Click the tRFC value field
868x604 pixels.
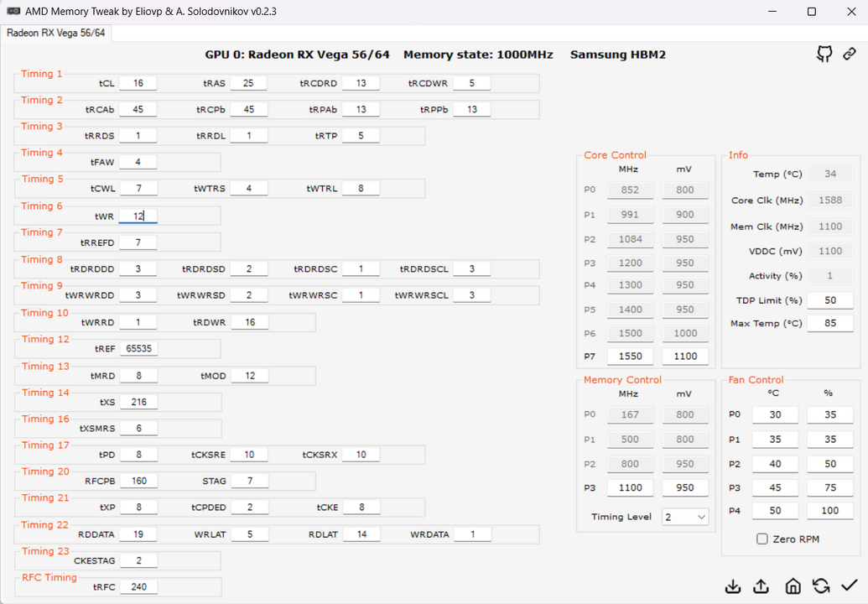click(138, 587)
